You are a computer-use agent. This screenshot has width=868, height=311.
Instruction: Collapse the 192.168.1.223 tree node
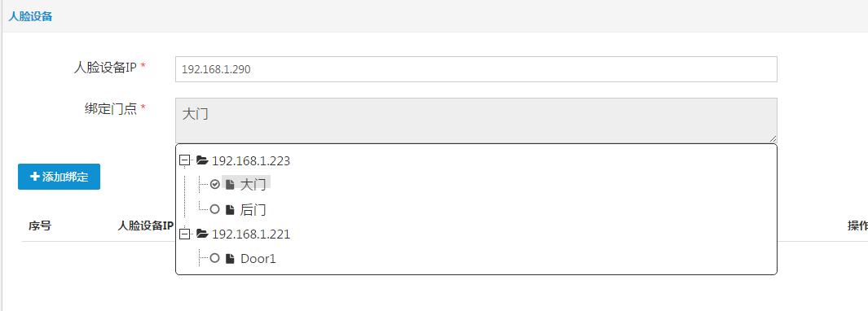[x=185, y=160]
